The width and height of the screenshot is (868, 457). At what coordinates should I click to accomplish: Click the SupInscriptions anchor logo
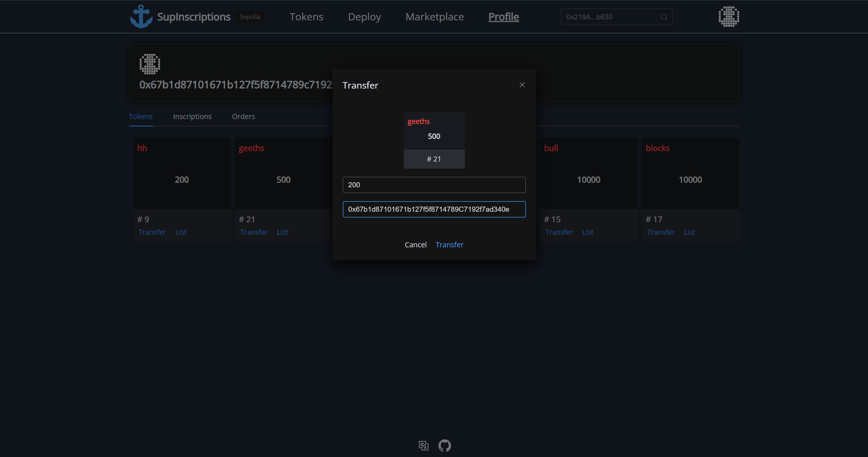click(141, 17)
